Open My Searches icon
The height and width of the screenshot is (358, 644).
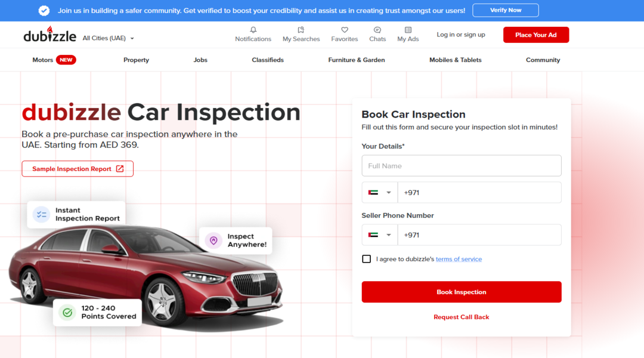301,30
